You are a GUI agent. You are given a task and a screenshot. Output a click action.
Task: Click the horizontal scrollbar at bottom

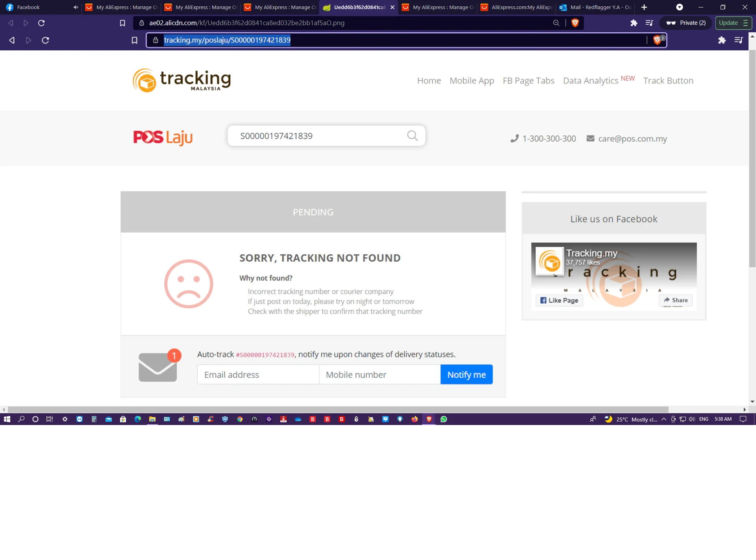click(x=338, y=409)
